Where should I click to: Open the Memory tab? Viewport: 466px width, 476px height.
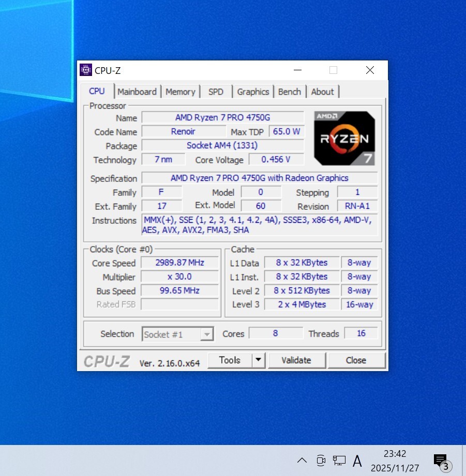pyautogui.click(x=180, y=91)
